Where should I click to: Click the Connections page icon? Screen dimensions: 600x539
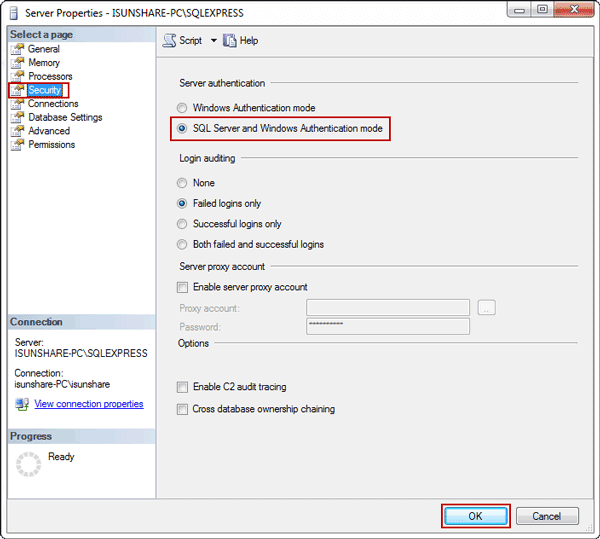pos(17,104)
